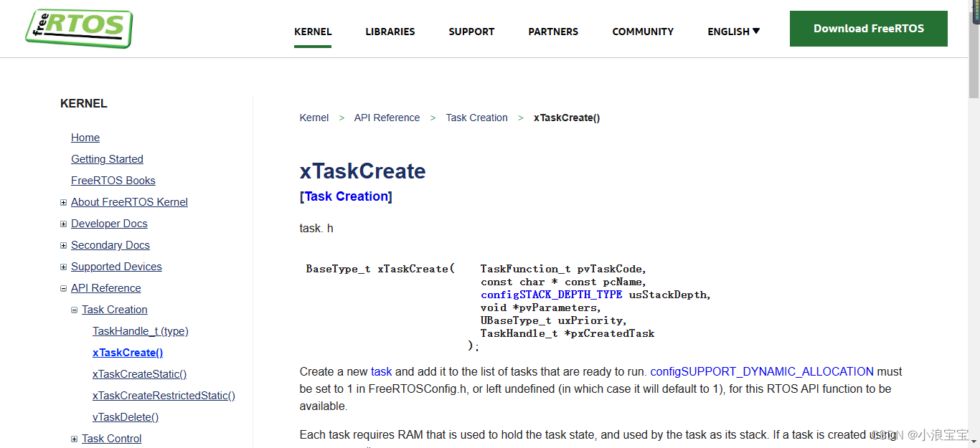Open the LIBRARIES navigation tab
Screen dimensions: 980x448
pos(390,32)
